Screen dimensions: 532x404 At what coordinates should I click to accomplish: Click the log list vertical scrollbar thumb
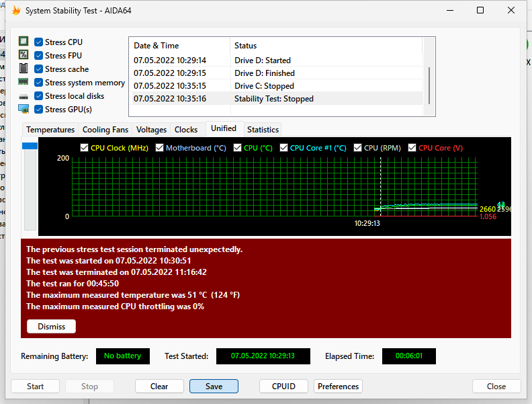[429, 85]
